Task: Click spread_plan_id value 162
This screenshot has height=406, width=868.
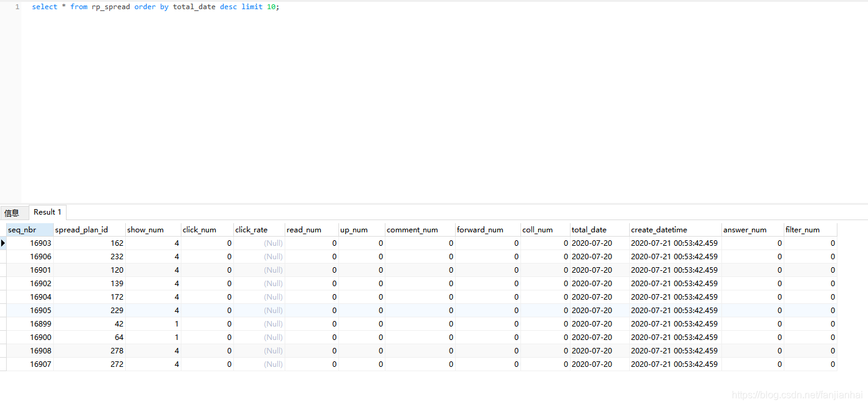Action: coord(89,243)
